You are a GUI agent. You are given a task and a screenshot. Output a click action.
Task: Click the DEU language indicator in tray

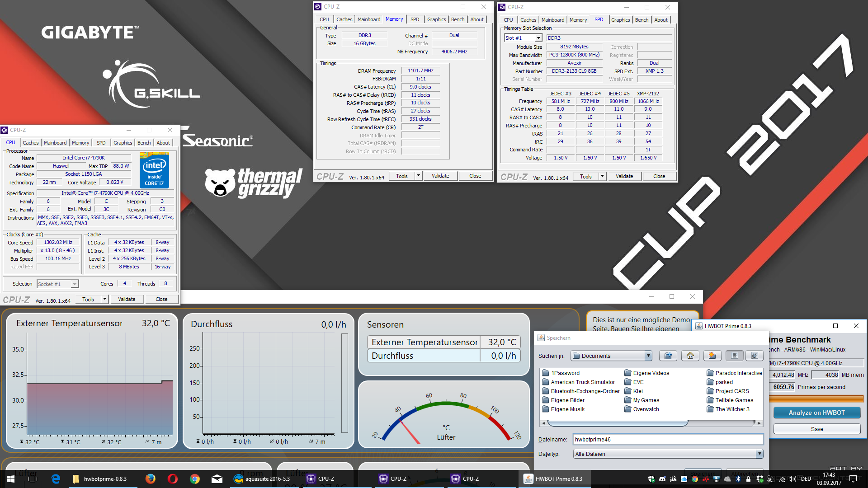pyautogui.click(x=806, y=479)
